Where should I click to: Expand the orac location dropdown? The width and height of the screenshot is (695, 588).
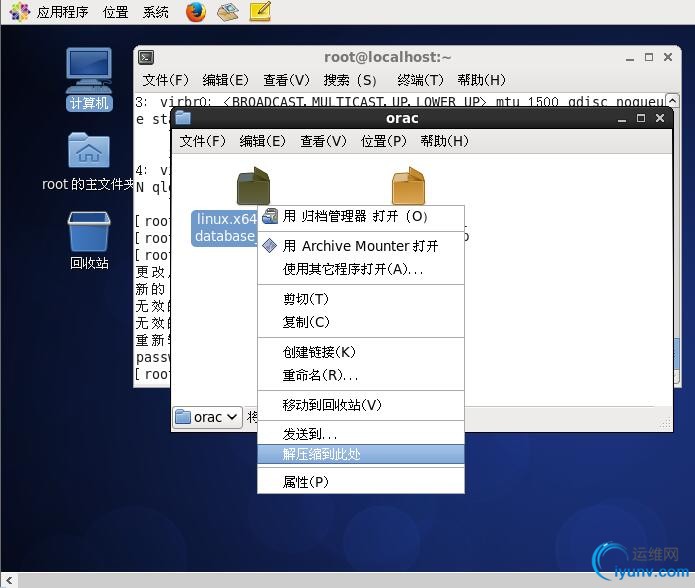(207, 417)
